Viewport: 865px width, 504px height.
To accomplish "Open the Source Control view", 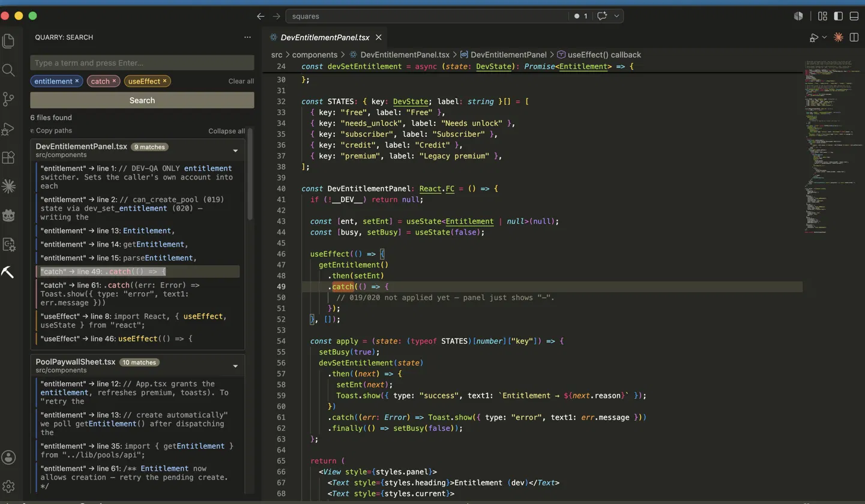I will [8, 99].
